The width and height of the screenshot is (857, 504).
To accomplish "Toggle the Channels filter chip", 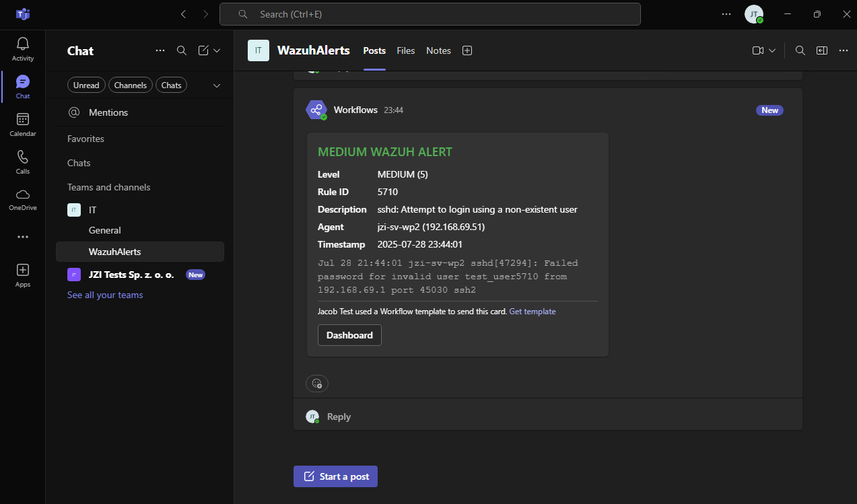I will coord(131,85).
